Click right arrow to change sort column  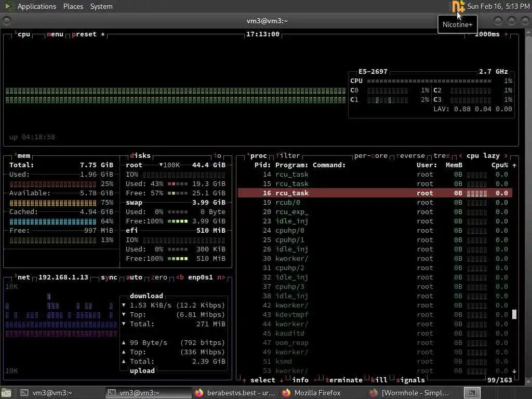point(506,156)
